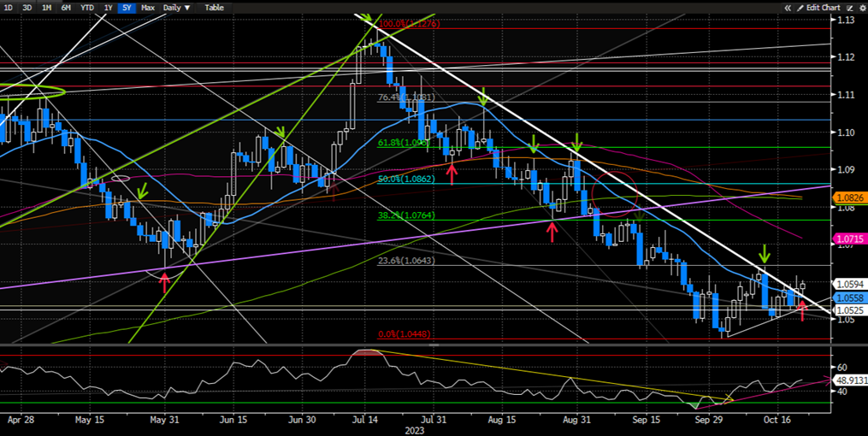
Task: Click the May 31 date axis label
Action: point(166,420)
